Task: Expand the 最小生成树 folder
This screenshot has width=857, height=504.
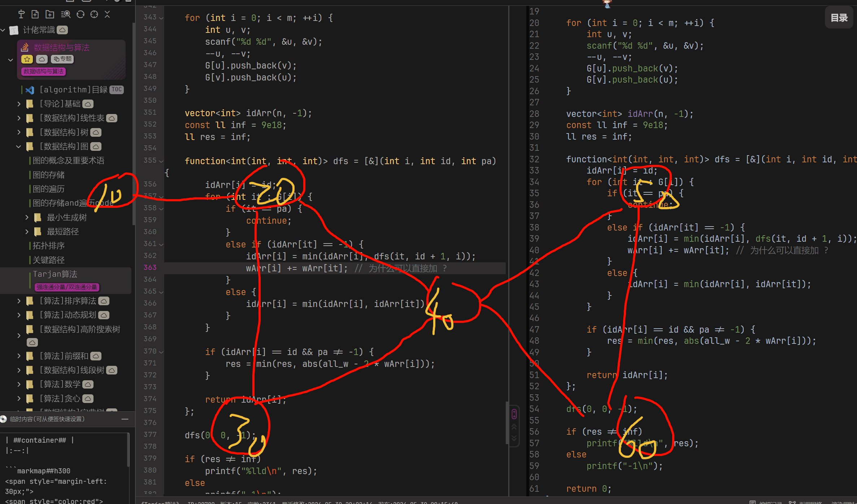Action: tap(27, 218)
